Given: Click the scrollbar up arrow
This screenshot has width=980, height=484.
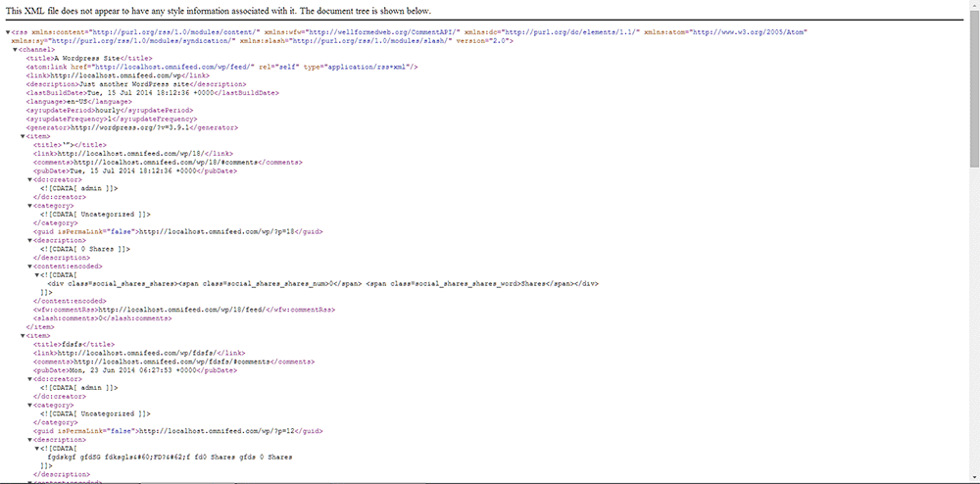Looking at the screenshot, I should [974, 4].
